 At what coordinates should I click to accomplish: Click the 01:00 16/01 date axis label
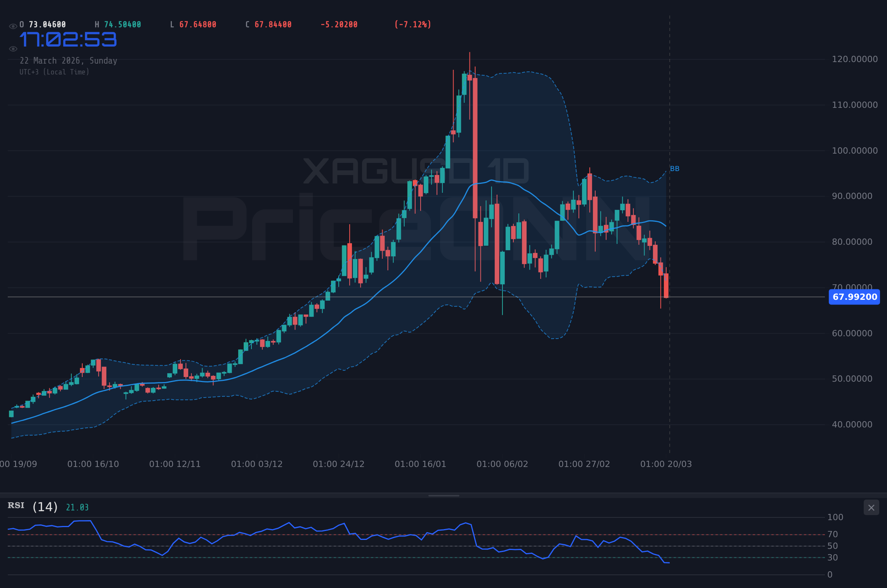420,464
